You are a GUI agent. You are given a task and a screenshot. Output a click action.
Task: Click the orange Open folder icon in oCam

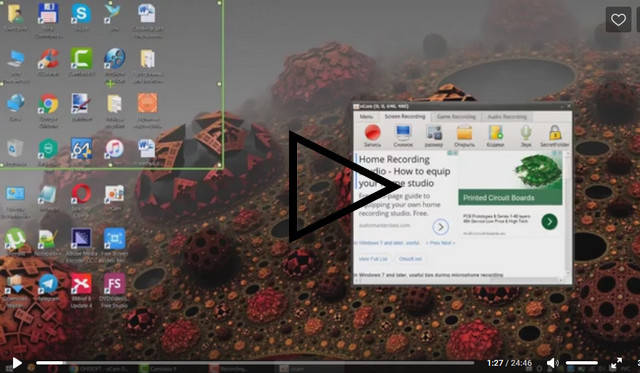coord(464,133)
